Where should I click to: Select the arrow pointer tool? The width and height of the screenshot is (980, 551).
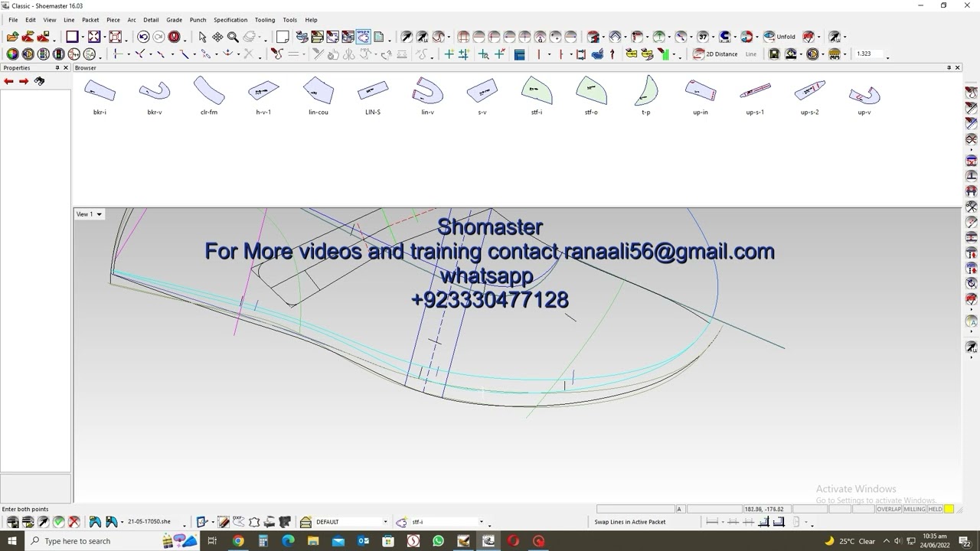pos(202,37)
